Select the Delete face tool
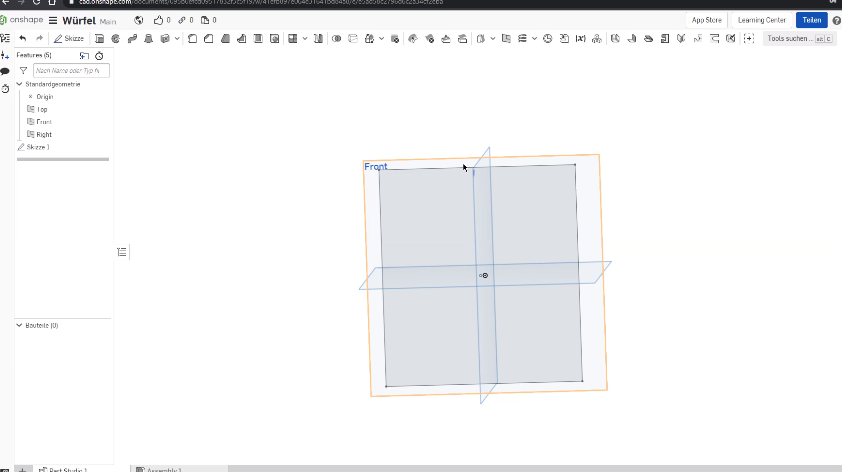 (430, 38)
